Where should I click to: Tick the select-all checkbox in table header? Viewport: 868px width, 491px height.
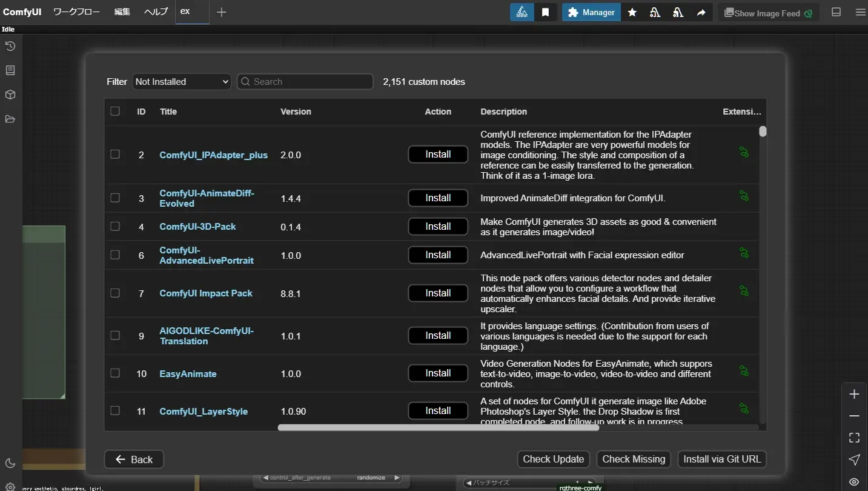pos(115,111)
